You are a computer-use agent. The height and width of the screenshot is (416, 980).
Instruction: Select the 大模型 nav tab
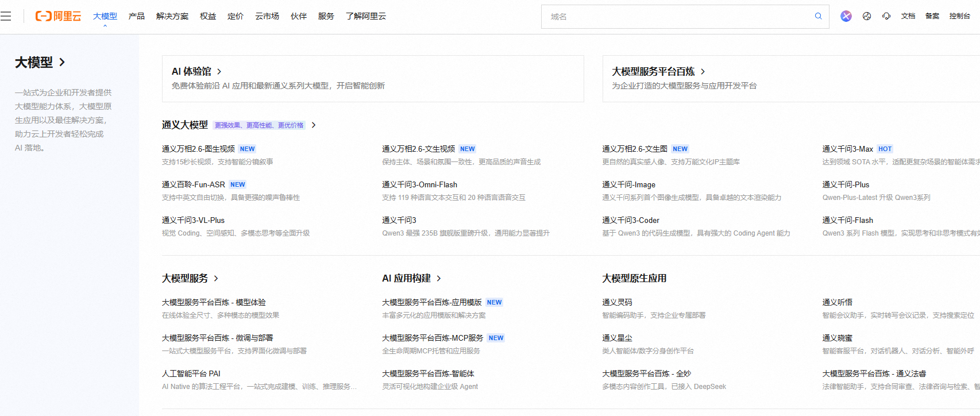[105, 16]
